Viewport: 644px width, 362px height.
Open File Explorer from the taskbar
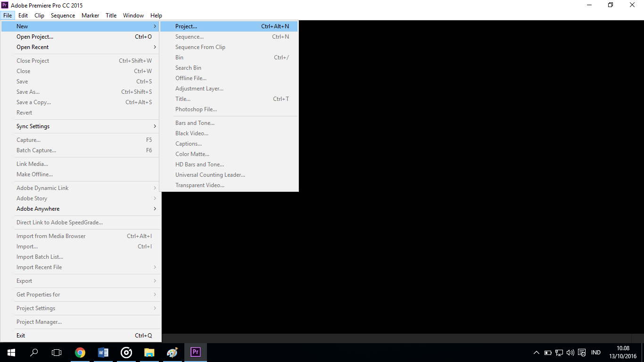149,352
